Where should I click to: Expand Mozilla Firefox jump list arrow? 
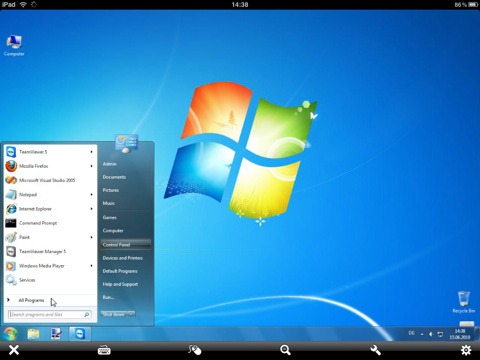tap(91, 166)
